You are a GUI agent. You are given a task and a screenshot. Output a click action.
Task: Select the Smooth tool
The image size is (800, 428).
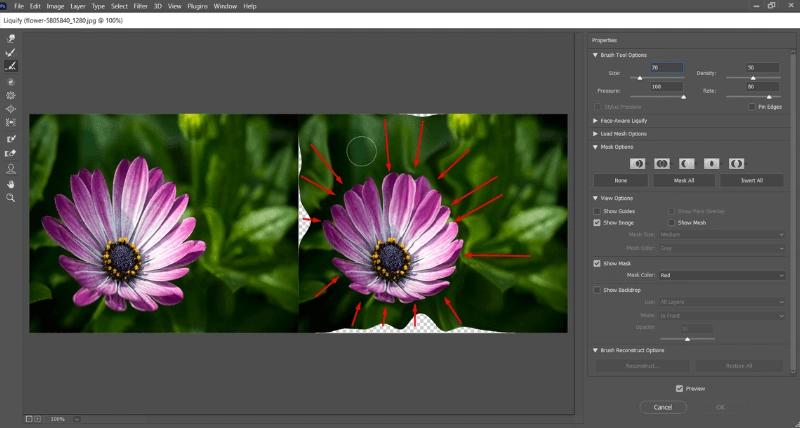(11, 66)
